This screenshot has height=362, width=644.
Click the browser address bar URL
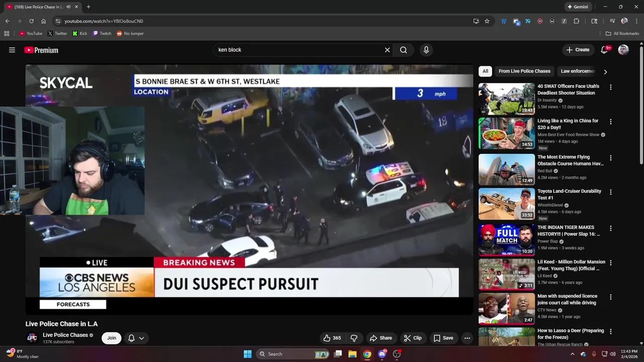104,21
